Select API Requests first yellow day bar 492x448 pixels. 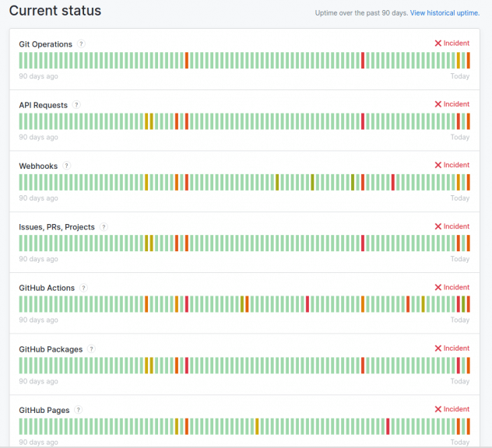(146, 121)
